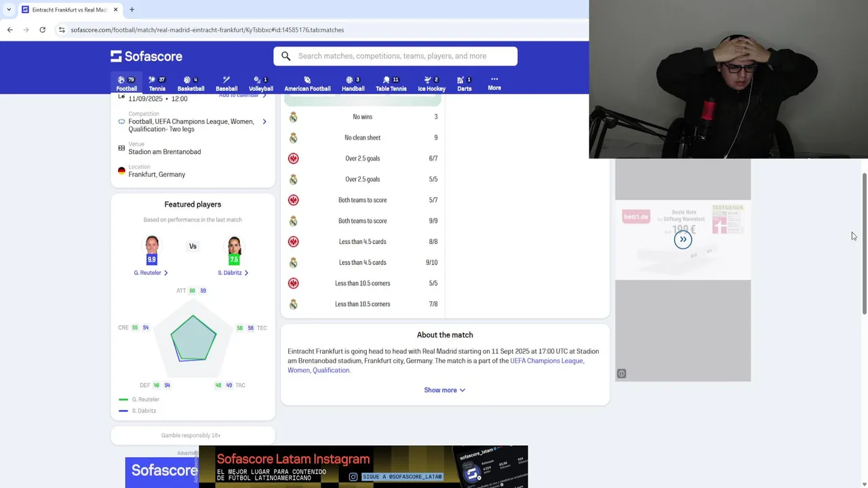Open the tab search dropdown arrow

[x=9, y=9]
